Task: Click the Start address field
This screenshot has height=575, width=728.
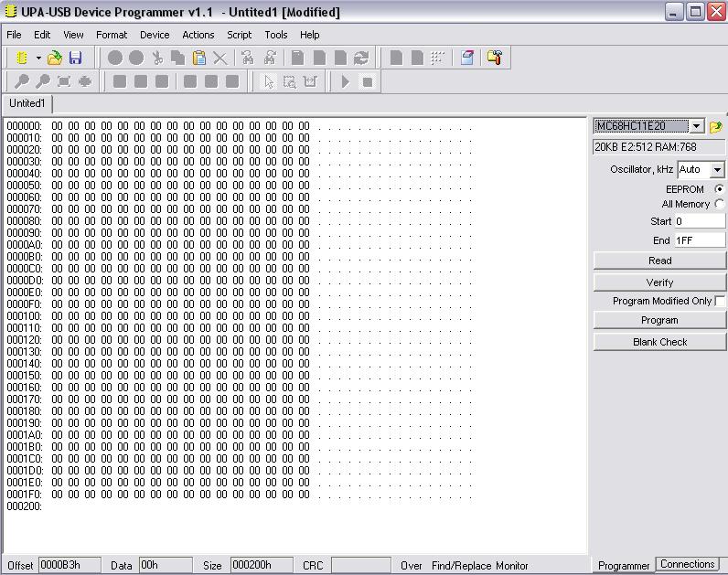Action: pyautogui.click(x=700, y=221)
